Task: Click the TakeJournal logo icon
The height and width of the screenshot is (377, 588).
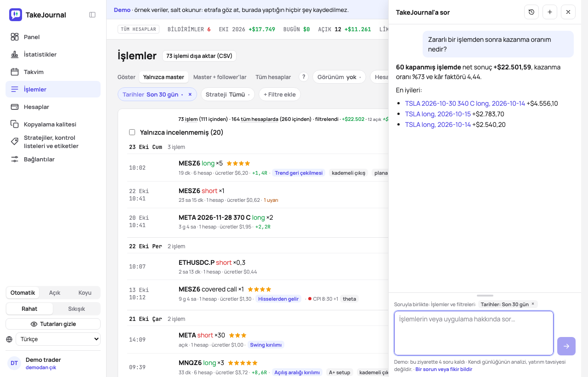Action: 16,15
